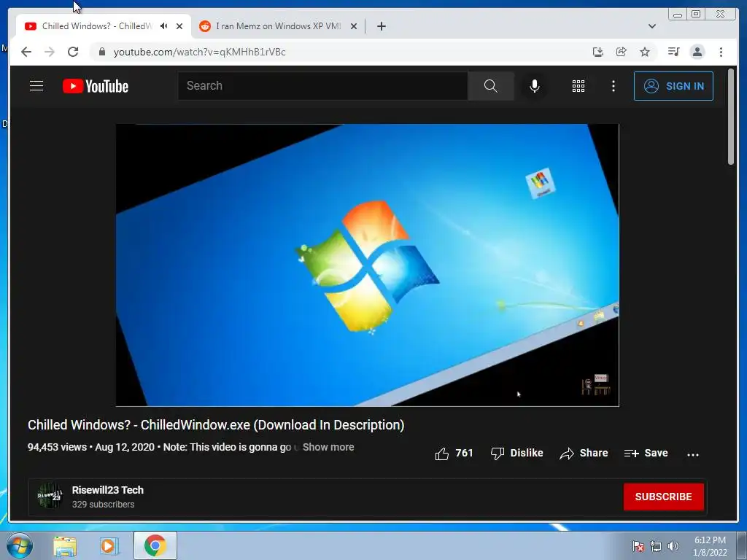Open more actions ellipsis under video
This screenshot has height=560, width=747.
point(693,455)
